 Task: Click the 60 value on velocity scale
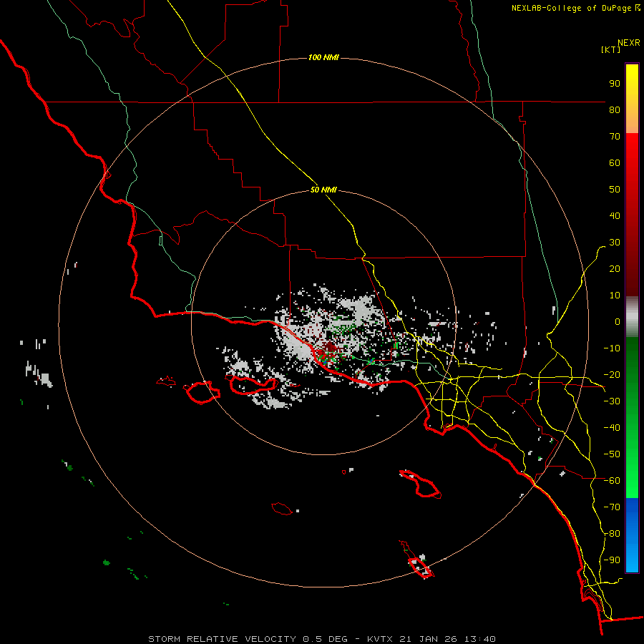[615, 162]
